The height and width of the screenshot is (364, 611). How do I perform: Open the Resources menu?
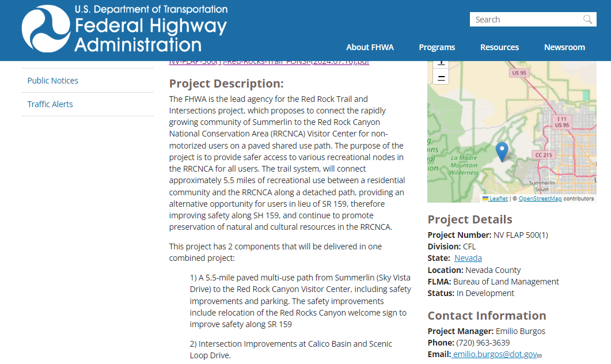click(x=499, y=47)
